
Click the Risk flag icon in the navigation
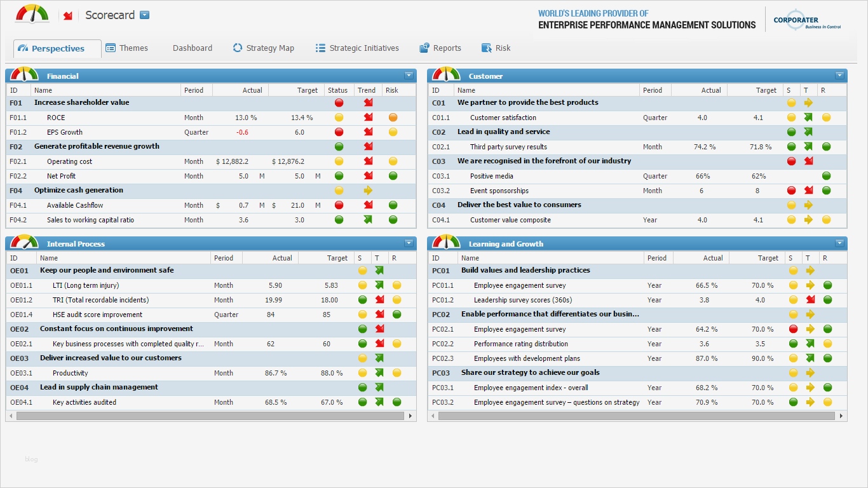[x=485, y=48]
